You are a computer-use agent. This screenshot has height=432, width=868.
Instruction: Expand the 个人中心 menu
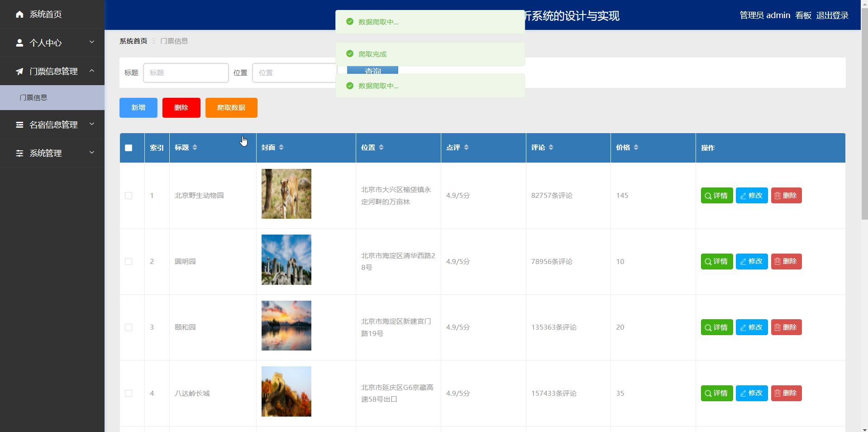(x=92, y=43)
